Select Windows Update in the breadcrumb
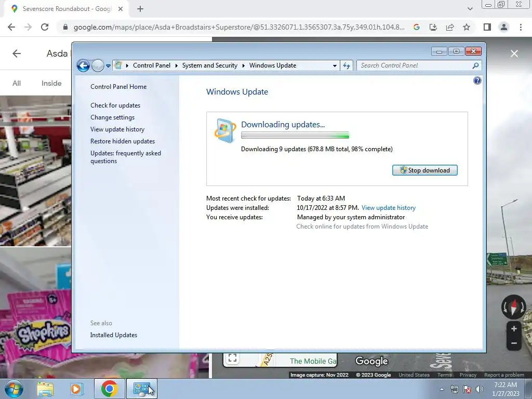The height and width of the screenshot is (399, 532). [273, 65]
